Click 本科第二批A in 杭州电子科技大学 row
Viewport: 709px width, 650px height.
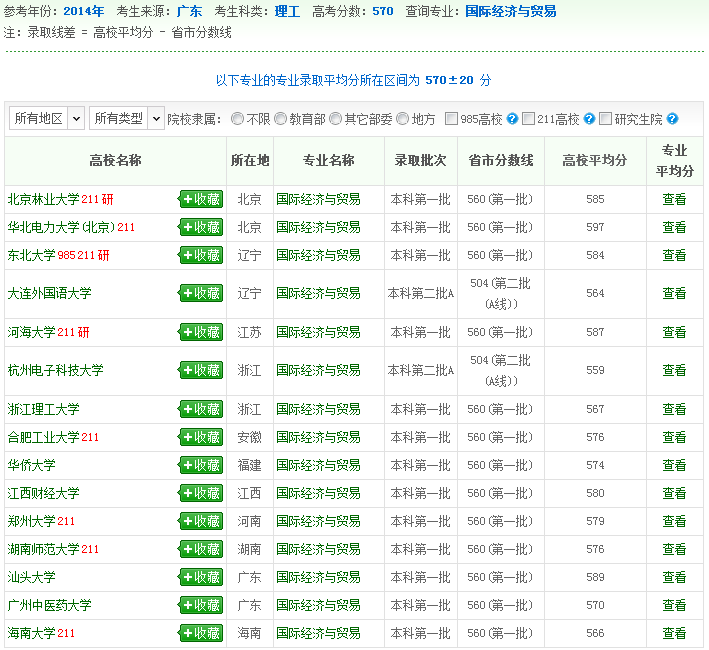(x=421, y=370)
